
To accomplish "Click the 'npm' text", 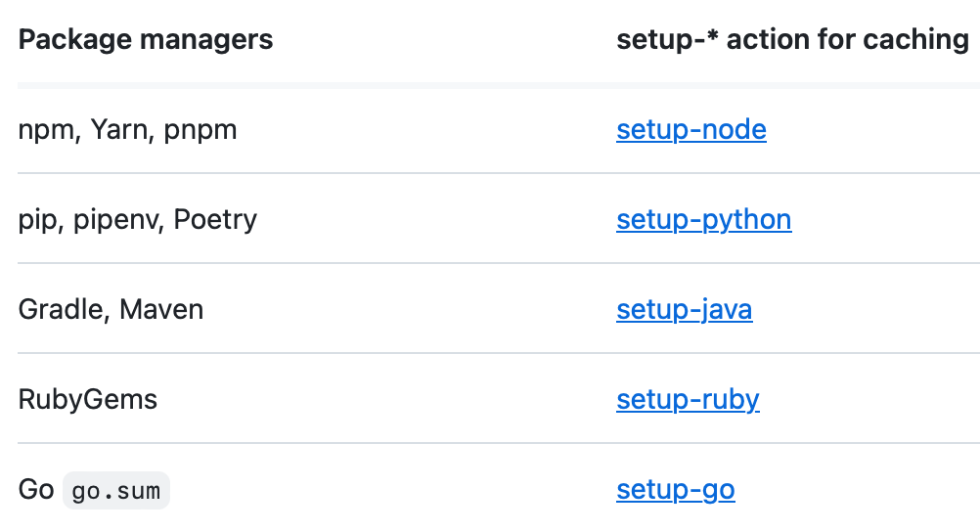I will (46, 130).
